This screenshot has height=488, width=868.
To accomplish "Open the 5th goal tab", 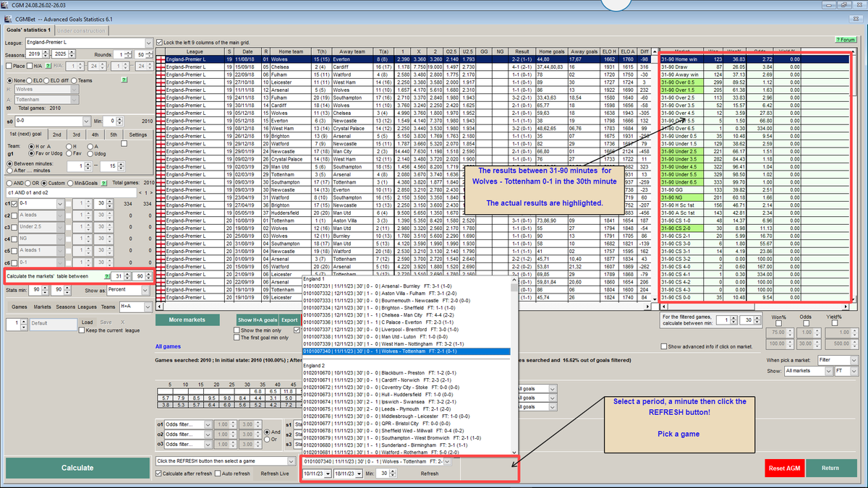I will tap(113, 134).
